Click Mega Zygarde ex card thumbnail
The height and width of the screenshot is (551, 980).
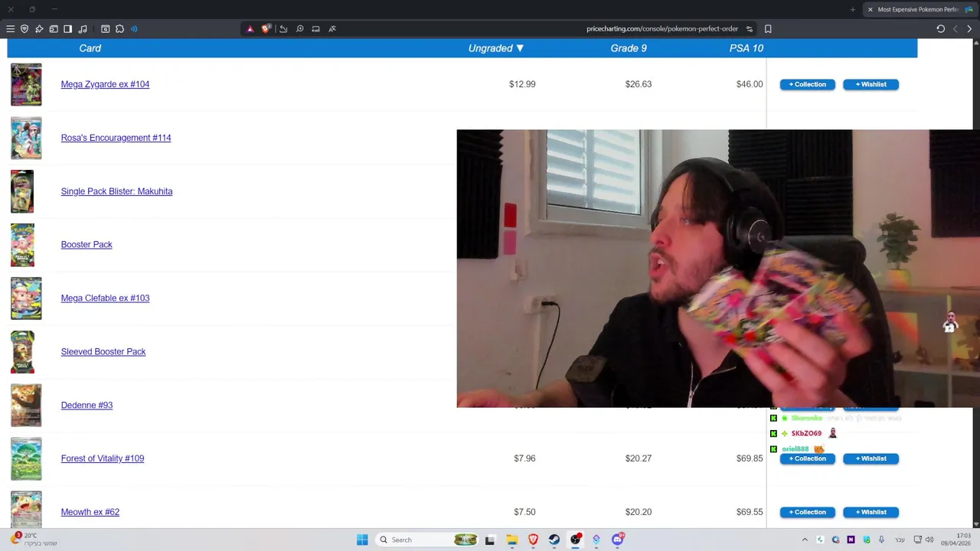[26, 84]
